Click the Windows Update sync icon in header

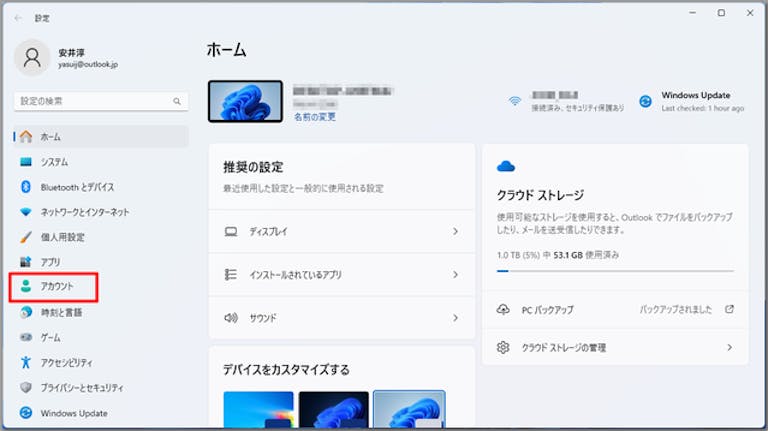[646, 101]
